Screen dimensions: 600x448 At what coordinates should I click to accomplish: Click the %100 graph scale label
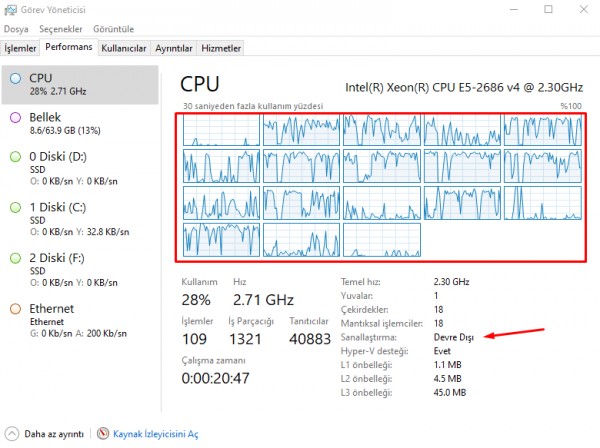coord(571,106)
